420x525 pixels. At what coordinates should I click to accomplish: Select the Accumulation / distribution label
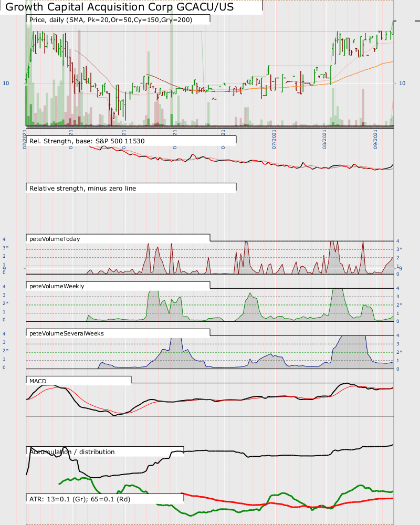(72, 451)
